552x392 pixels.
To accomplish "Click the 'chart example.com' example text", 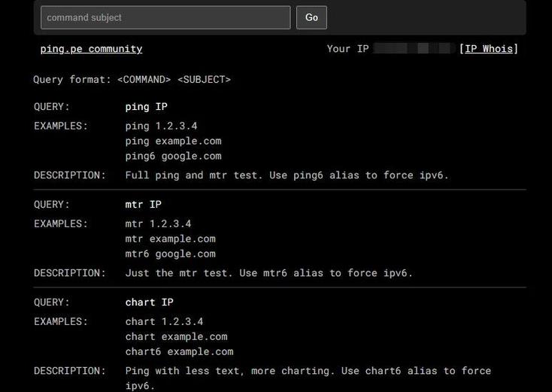I will pos(176,337).
